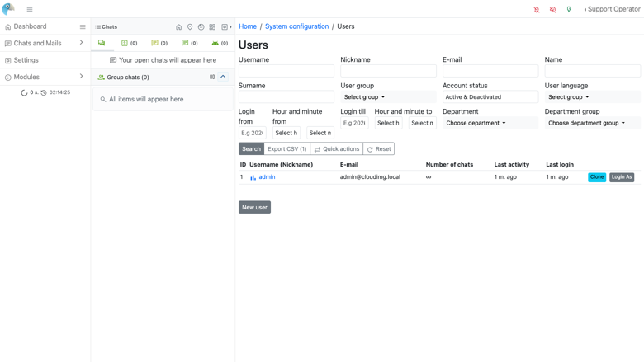The height and width of the screenshot is (362, 644).
Task: Click the New user button
Action: click(254, 207)
